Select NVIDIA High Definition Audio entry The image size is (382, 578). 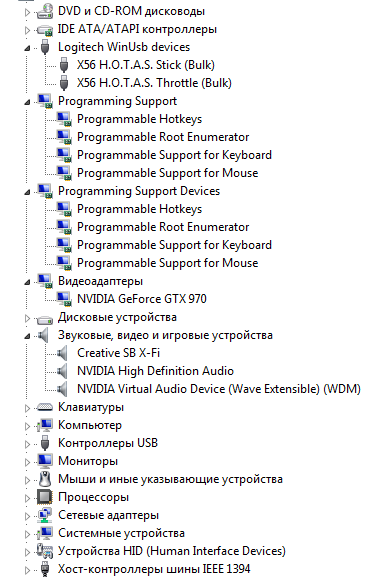[x=155, y=371]
